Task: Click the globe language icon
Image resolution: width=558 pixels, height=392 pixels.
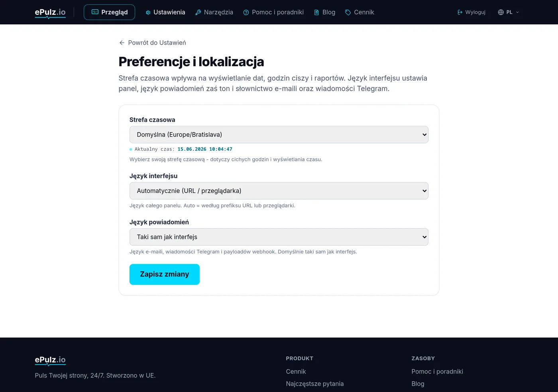Action: (x=501, y=12)
